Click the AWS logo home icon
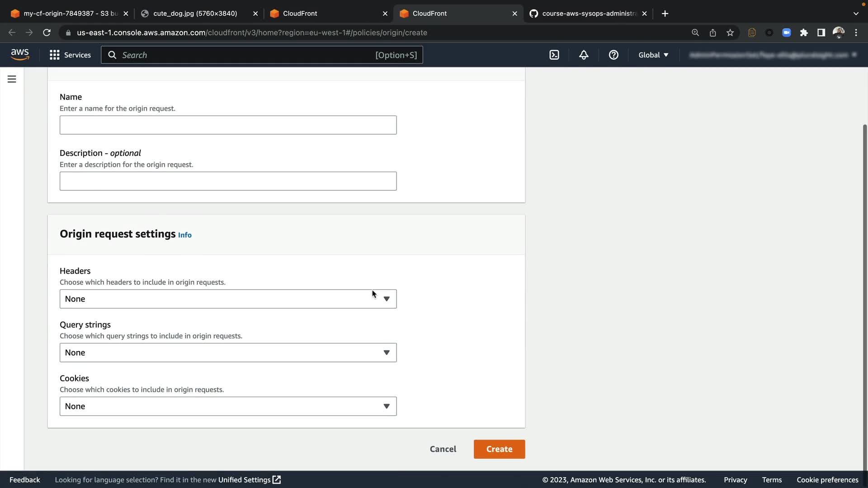Screen dimensions: 868x488 click(x=20, y=55)
